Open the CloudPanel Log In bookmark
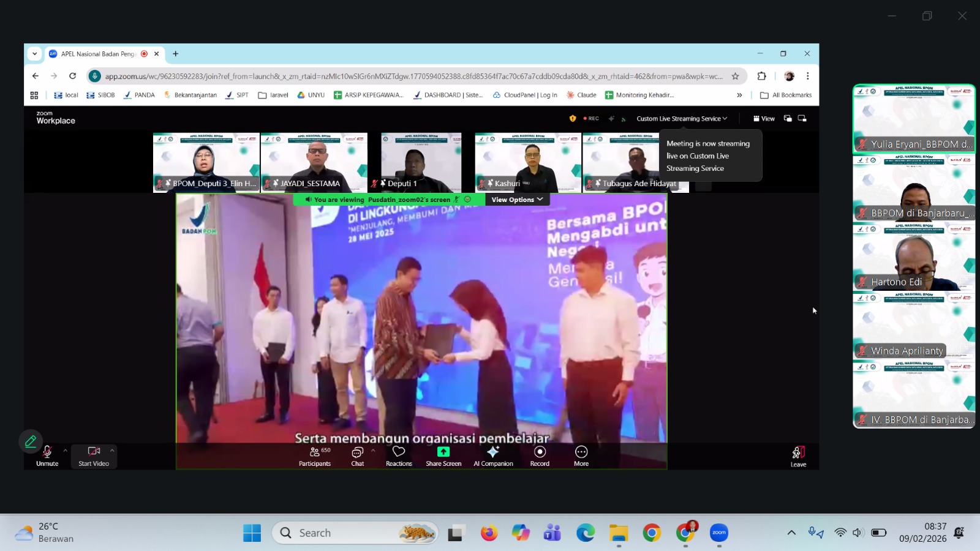The width and height of the screenshot is (980, 551). (x=525, y=95)
